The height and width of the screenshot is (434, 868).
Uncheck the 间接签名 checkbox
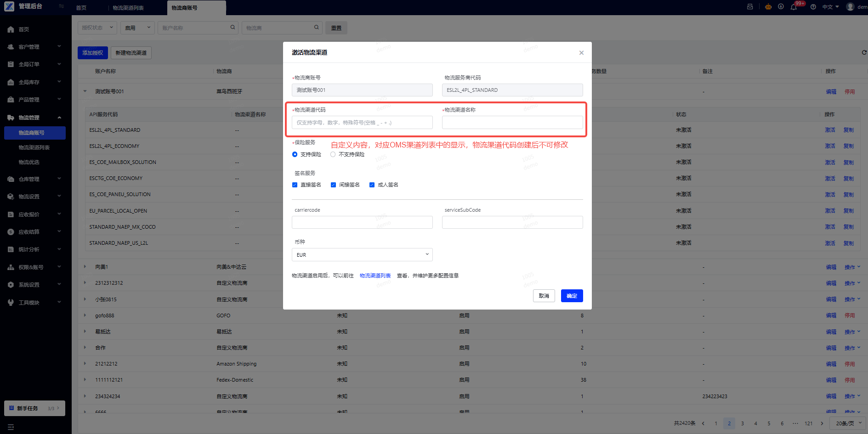tap(333, 185)
